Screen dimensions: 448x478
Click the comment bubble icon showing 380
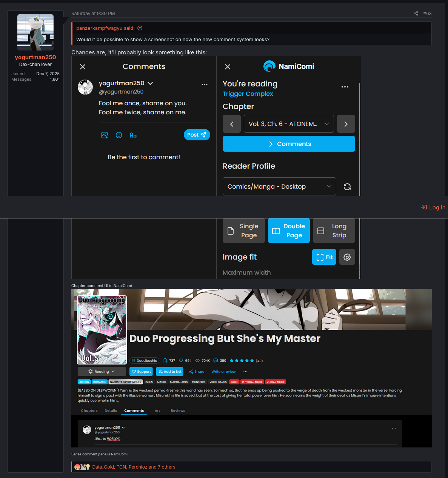(216, 361)
